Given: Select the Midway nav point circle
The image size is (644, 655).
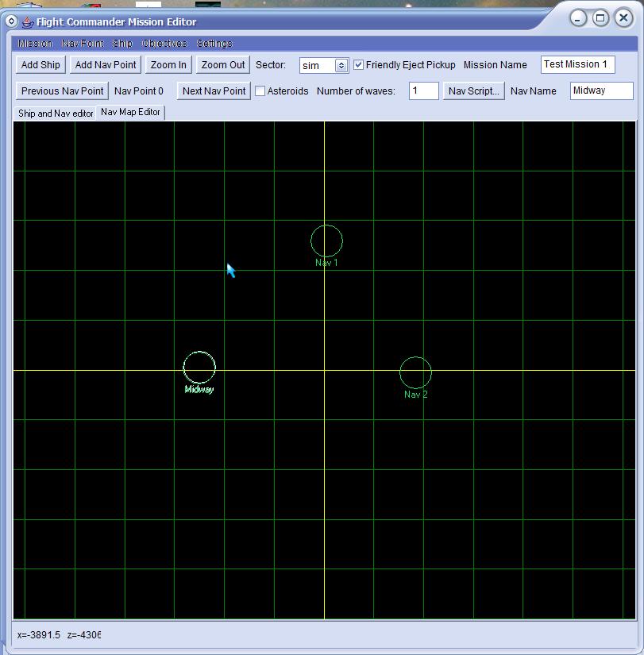Looking at the screenshot, I should coord(199,367).
